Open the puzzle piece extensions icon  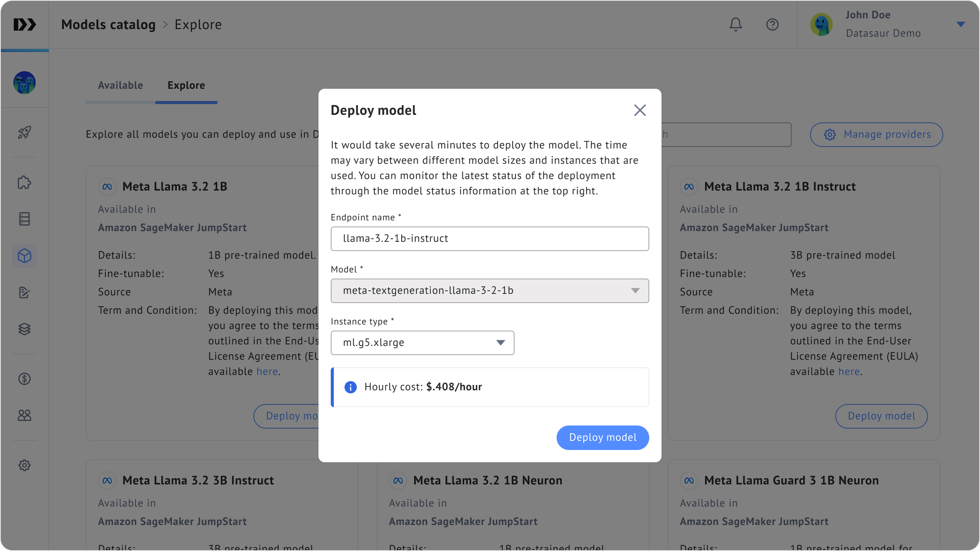pos(24,183)
